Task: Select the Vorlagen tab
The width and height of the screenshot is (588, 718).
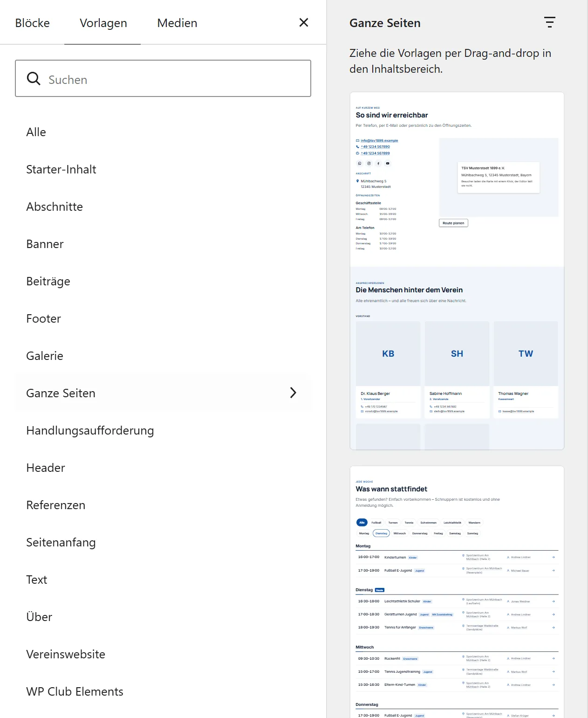Action: [x=103, y=23]
